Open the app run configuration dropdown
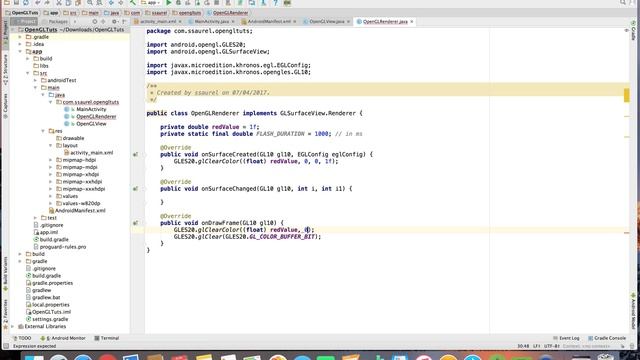640x360 pixels. pos(151,2)
